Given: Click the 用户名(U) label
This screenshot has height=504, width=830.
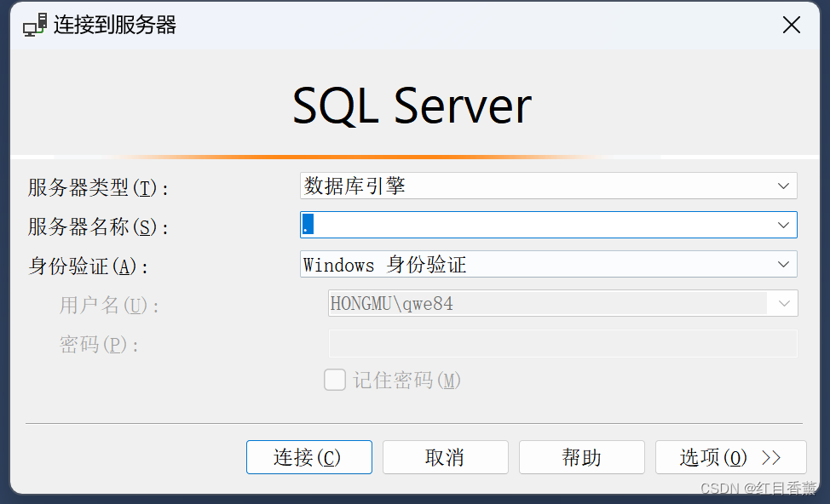Looking at the screenshot, I should (x=109, y=305).
